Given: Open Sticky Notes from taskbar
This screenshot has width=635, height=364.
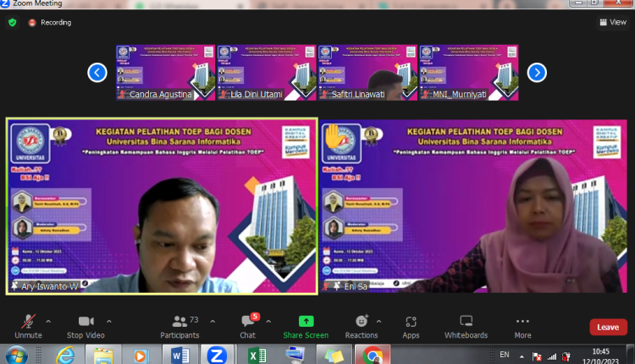Looking at the screenshot, I should pos(334,356).
